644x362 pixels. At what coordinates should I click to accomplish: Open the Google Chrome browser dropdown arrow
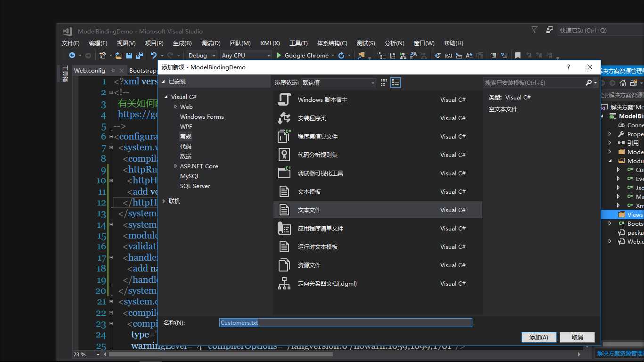tap(333, 55)
